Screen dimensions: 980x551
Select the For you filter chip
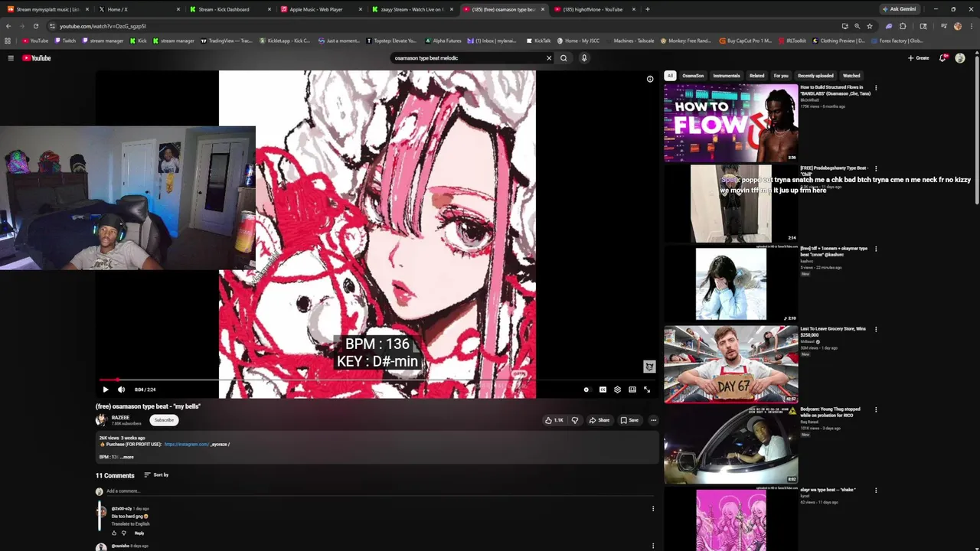(781, 76)
